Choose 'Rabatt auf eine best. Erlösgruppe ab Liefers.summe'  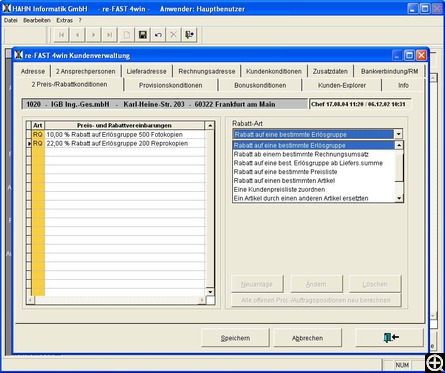[313, 163]
